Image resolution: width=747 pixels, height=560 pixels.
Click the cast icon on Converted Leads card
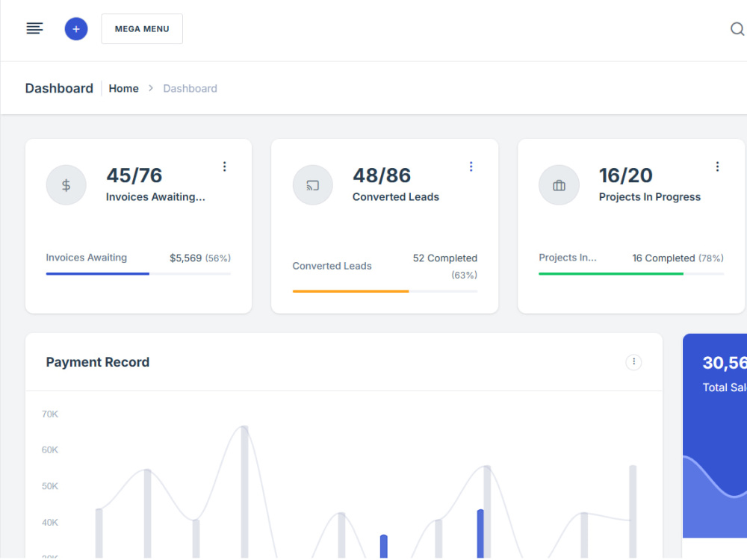(312, 185)
